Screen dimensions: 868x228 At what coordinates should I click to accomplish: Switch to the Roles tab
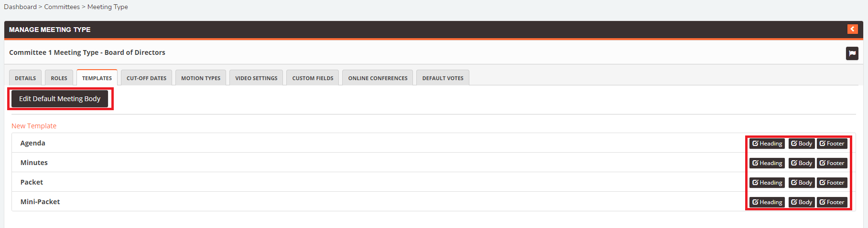click(59, 78)
